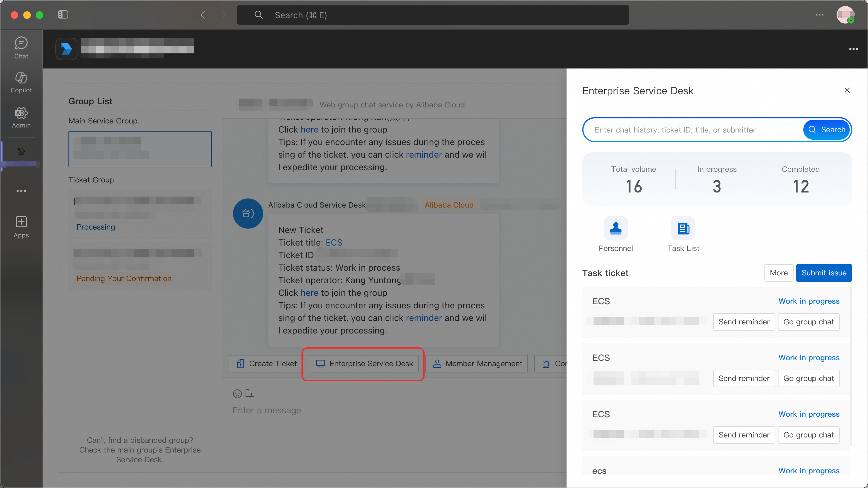Click Work in progress on lowercase ecs ticket

pos(809,470)
